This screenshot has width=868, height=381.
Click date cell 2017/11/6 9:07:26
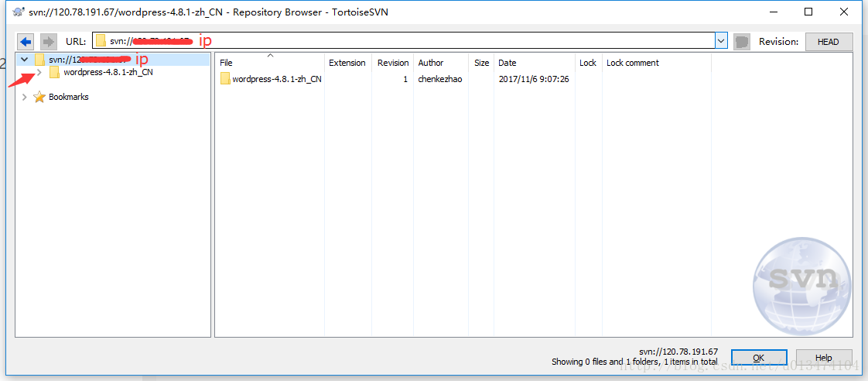click(x=534, y=79)
